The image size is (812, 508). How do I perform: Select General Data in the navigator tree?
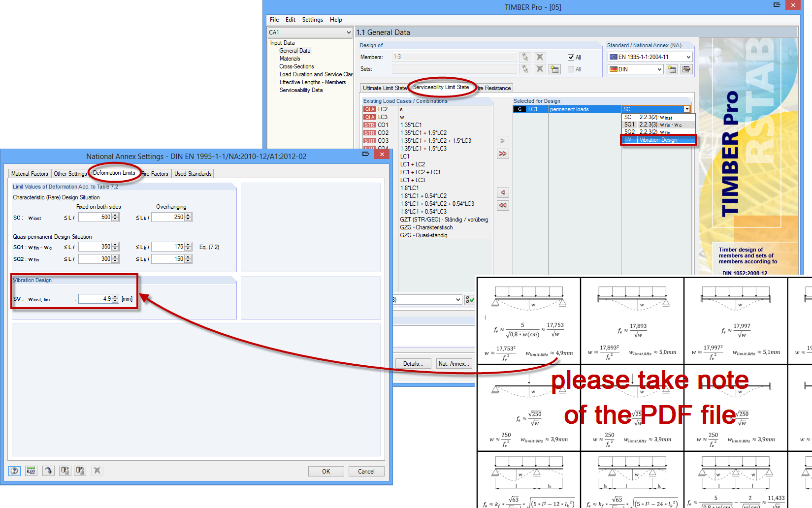click(x=295, y=51)
